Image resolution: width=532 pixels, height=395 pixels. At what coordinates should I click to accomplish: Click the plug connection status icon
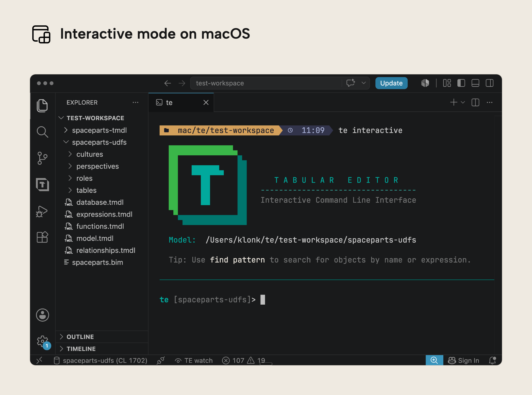pos(161,360)
